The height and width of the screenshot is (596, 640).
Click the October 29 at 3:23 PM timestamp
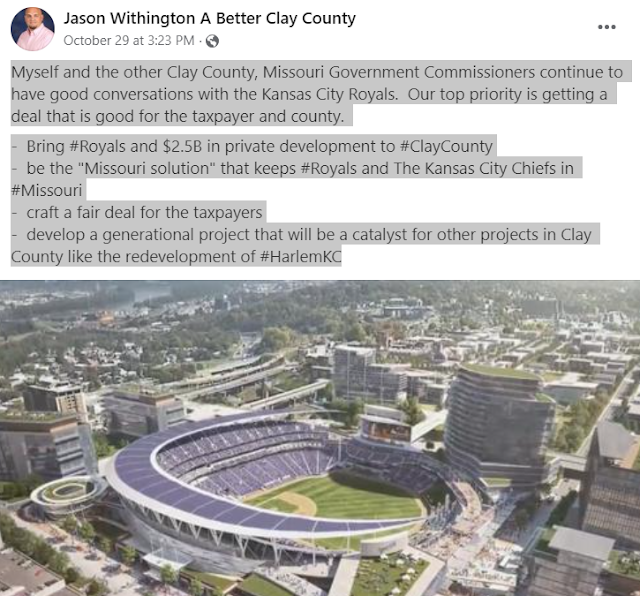(129, 40)
